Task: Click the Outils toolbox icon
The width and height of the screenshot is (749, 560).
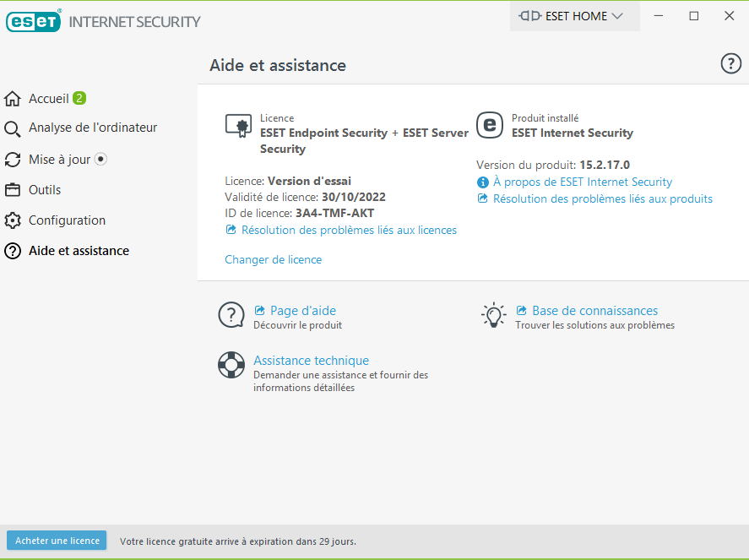Action: [13, 190]
